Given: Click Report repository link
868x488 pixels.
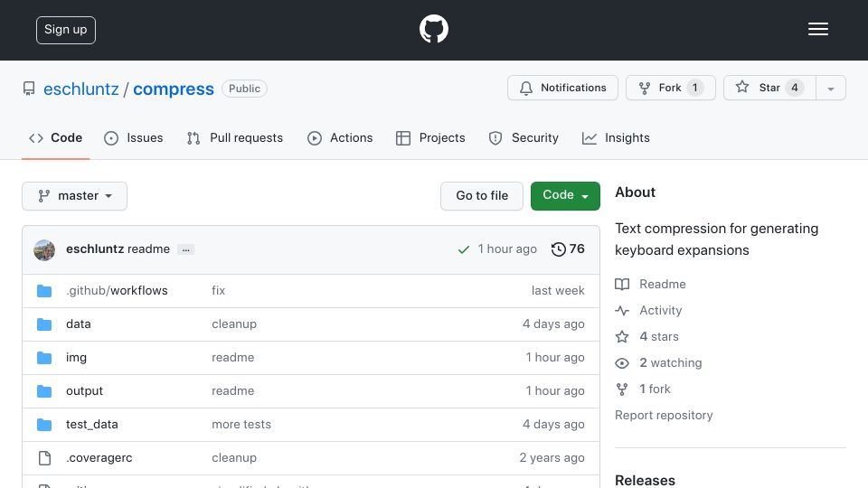Looking at the screenshot, I should pos(664,415).
